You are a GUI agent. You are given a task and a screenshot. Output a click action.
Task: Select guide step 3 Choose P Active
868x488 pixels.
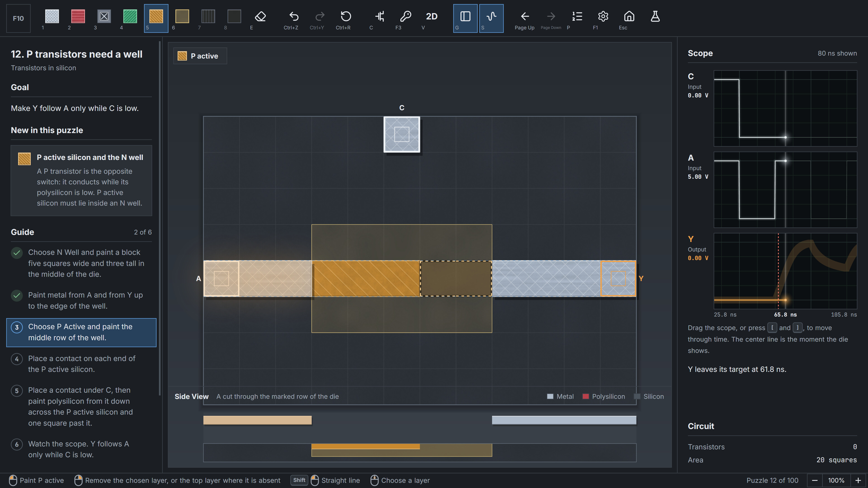pyautogui.click(x=81, y=332)
